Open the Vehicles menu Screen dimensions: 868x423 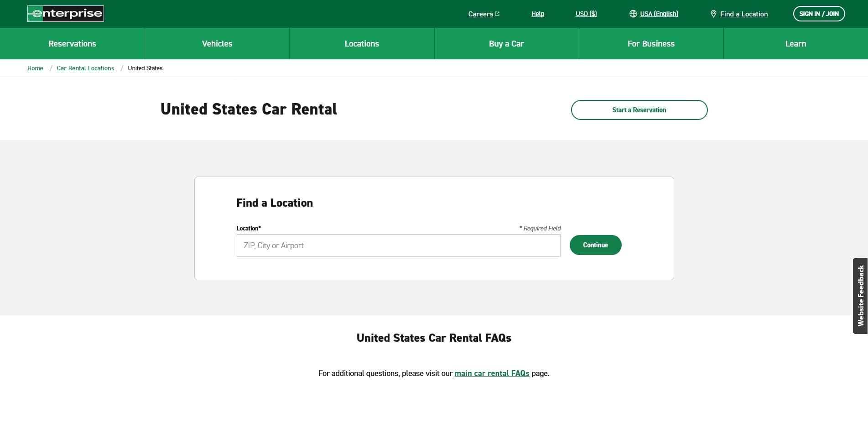(x=217, y=44)
